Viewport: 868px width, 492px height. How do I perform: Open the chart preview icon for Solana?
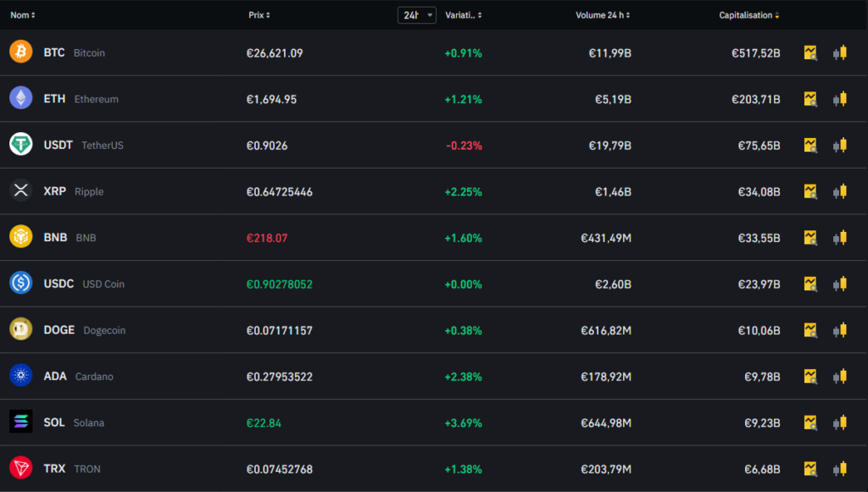point(811,422)
